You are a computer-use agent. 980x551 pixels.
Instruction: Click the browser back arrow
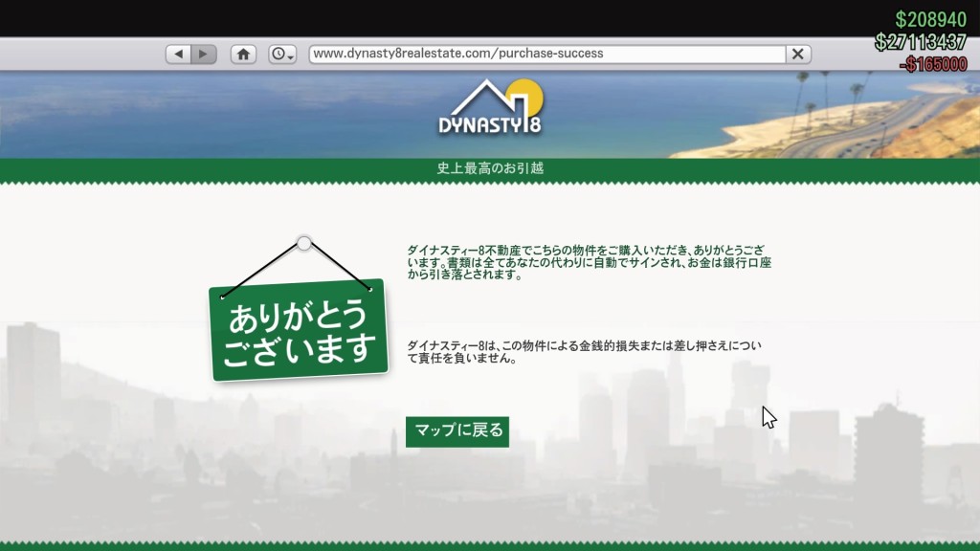pos(178,55)
